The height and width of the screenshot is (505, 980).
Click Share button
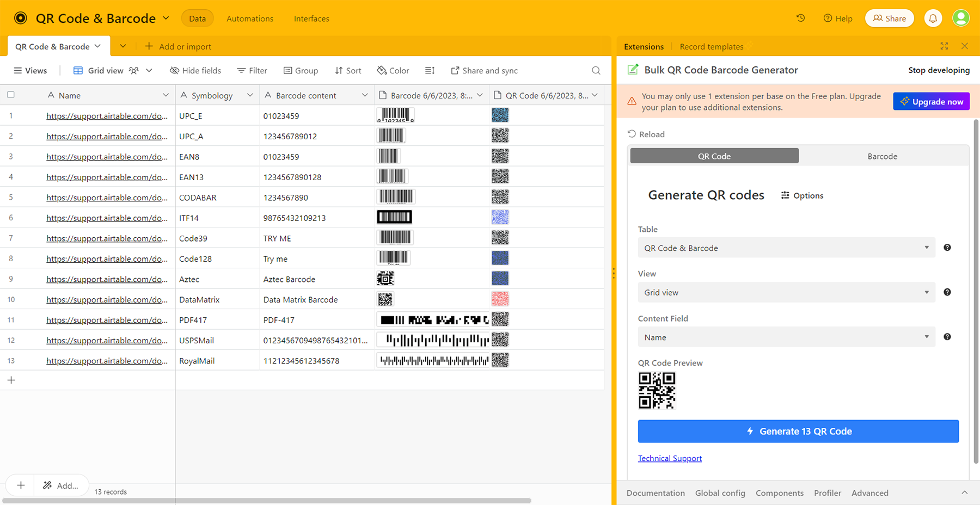[x=889, y=18]
